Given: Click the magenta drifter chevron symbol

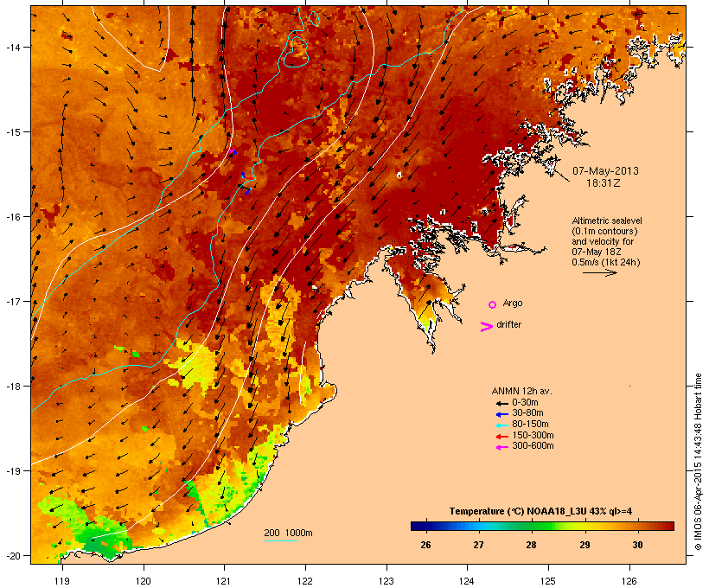Looking at the screenshot, I should tap(487, 327).
